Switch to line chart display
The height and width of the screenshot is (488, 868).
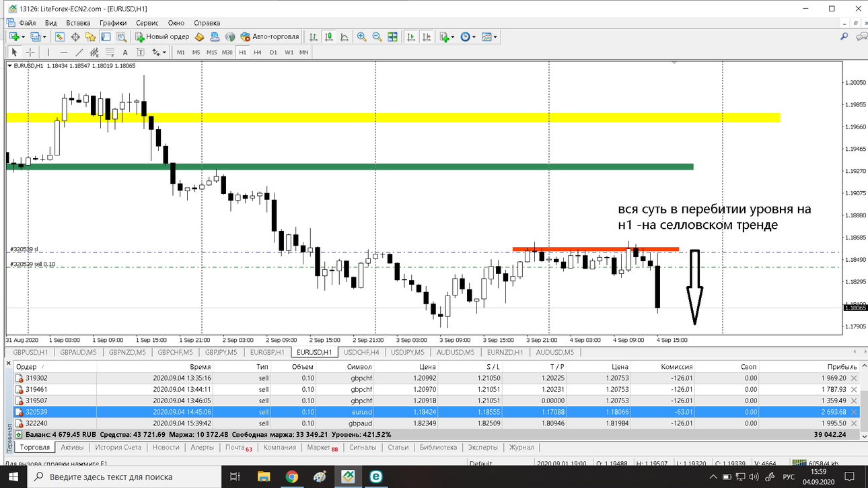pos(344,37)
